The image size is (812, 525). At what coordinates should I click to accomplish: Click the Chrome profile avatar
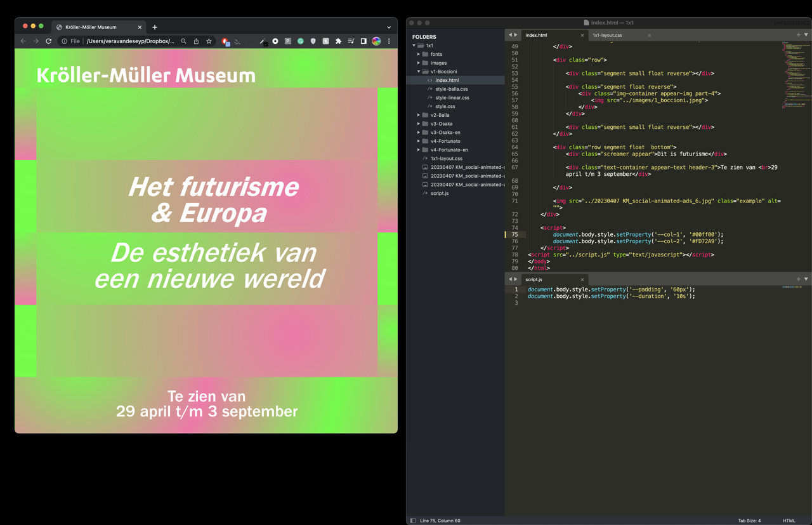(x=376, y=41)
